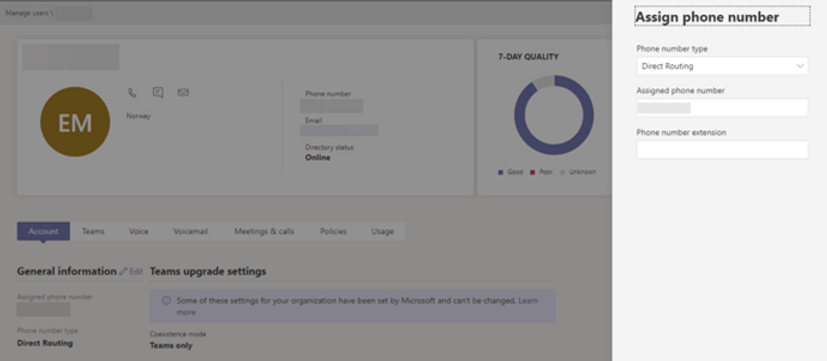
Task: Click the Teams only coexistence mode value
Action: point(171,346)
